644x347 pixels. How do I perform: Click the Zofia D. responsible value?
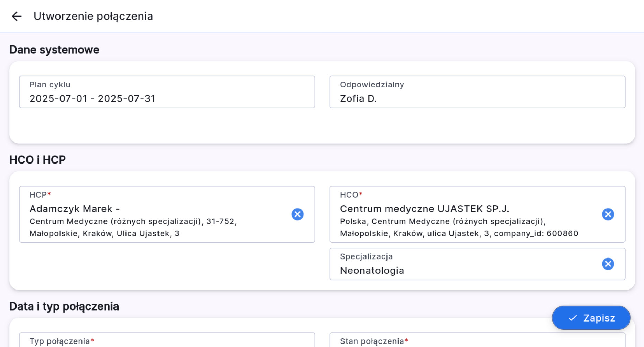click(358, 99)
